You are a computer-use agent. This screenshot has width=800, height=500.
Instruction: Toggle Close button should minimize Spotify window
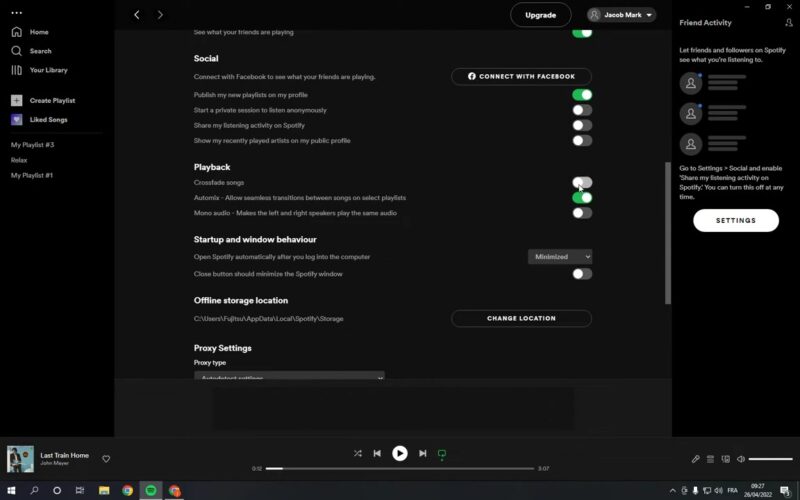pos(582,274)
